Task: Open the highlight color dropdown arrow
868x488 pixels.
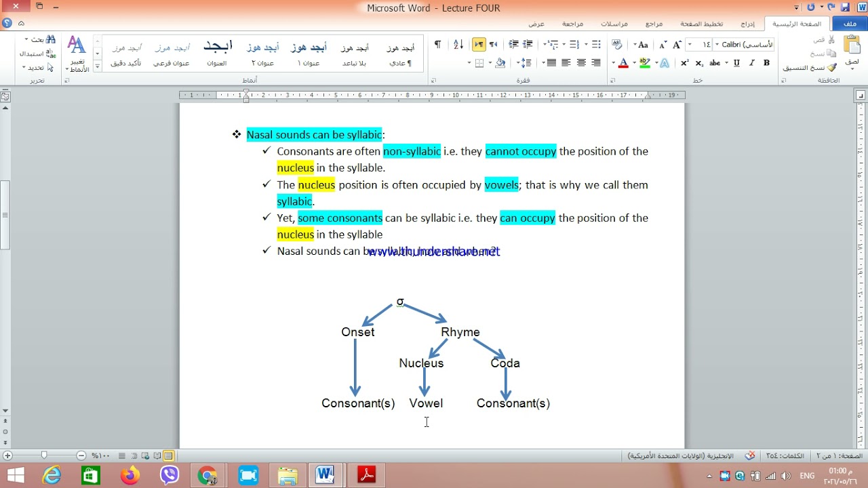Action: 634,63
